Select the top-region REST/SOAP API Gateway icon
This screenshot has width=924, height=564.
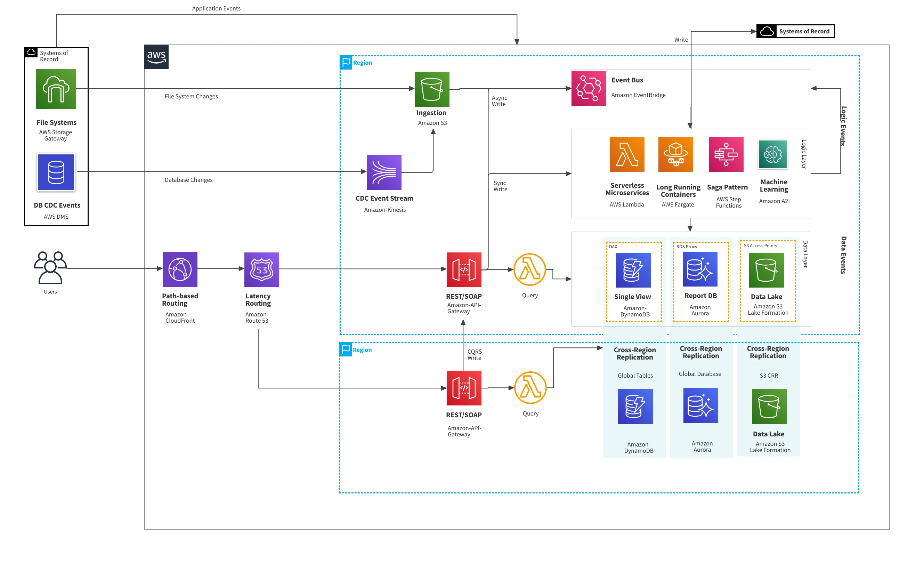463,269
